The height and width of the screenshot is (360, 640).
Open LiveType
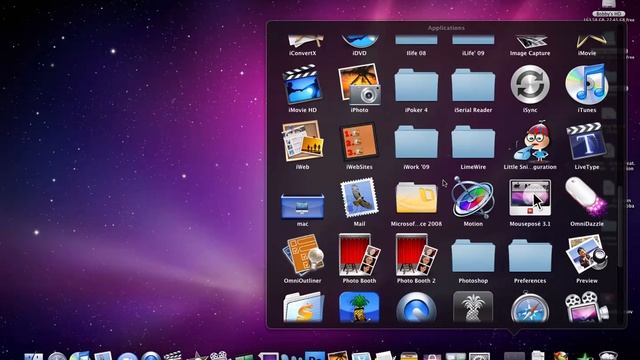587,141
